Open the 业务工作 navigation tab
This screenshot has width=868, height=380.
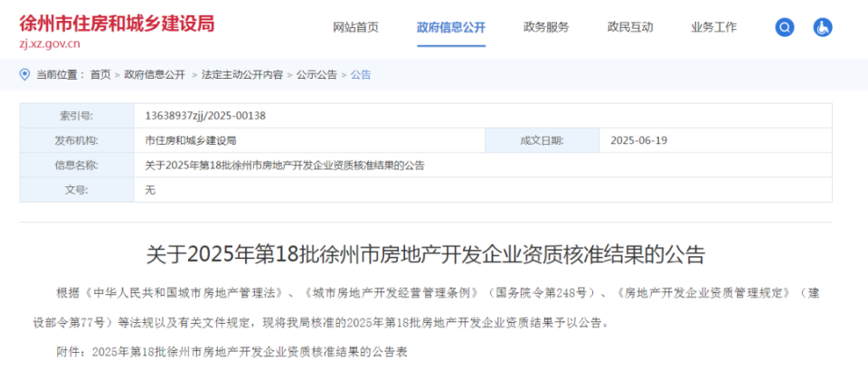pos(714,27)
